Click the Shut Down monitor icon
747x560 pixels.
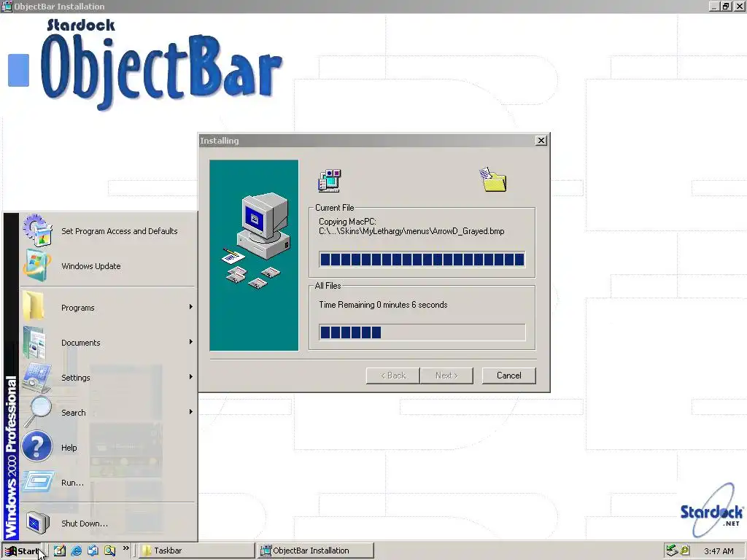point(38,522)
